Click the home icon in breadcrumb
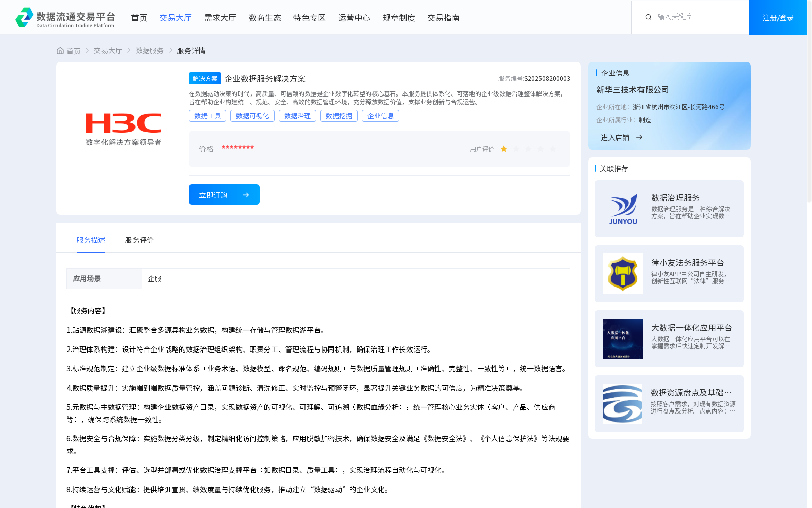Viewport: 812px width, 508px height. coord(60,51)
